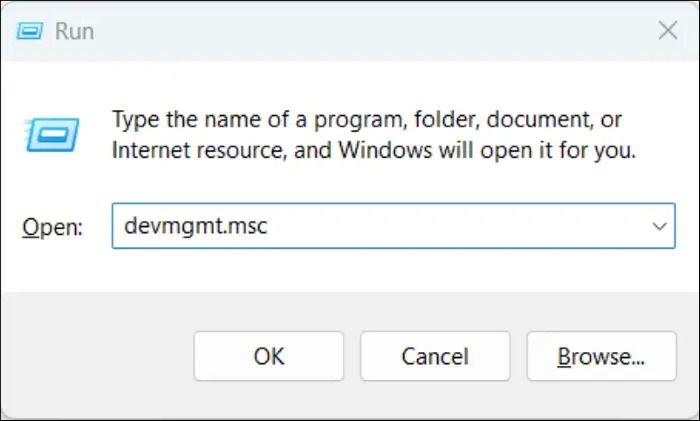The image size is (700, 421).
Task: Confirm running devmgmt.msc with OK
Action: (x=269, y=355)
